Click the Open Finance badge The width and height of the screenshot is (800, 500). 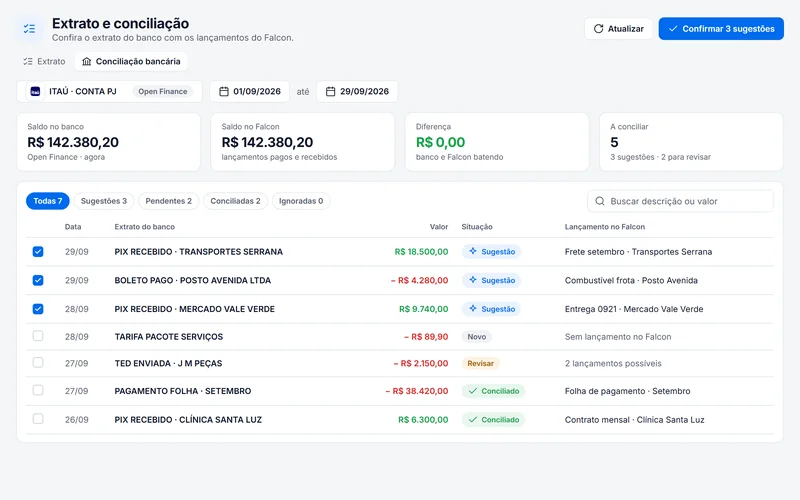[163, 91]
